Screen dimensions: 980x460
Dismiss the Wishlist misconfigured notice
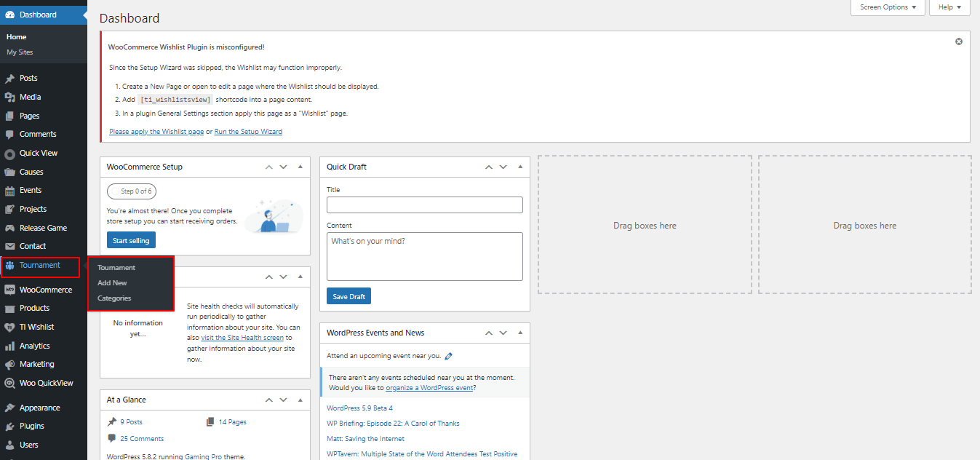click(x=959, y=41)
